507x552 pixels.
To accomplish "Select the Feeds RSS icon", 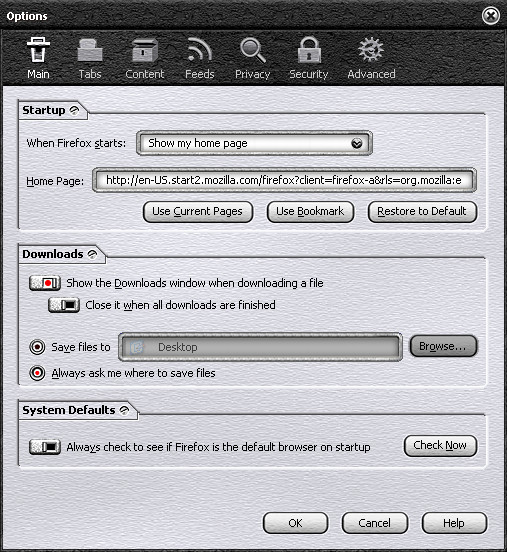I will point(199,50).
